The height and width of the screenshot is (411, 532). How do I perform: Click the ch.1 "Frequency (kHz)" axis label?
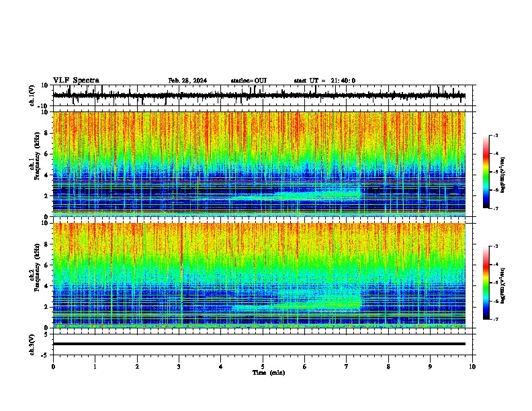(37, 156)
